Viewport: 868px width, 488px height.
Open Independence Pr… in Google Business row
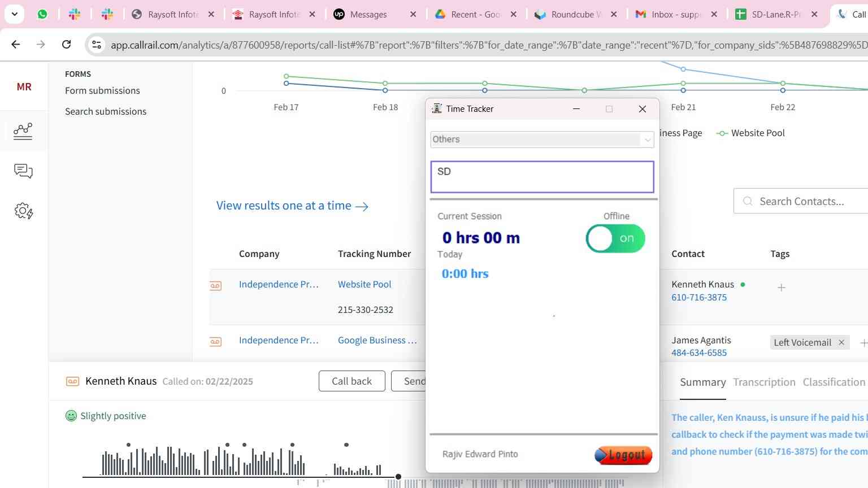tap(279, 340)
